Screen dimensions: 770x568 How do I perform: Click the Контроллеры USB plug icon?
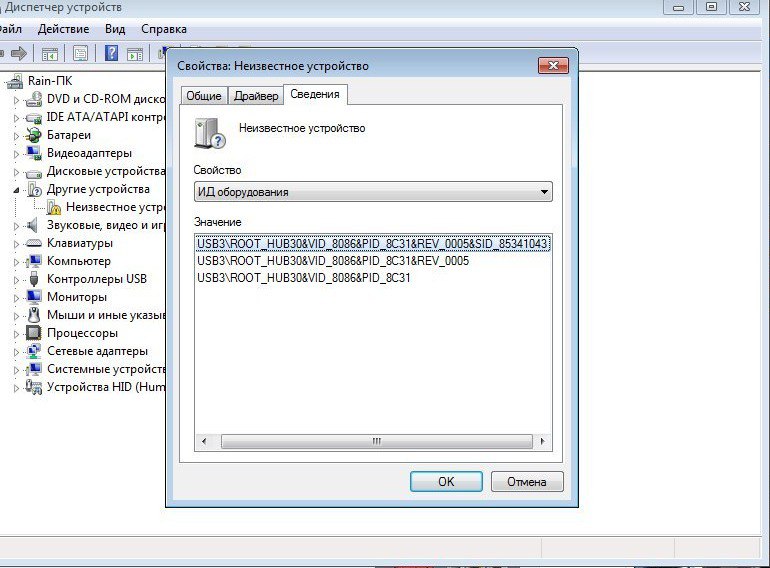pos(33,279)
